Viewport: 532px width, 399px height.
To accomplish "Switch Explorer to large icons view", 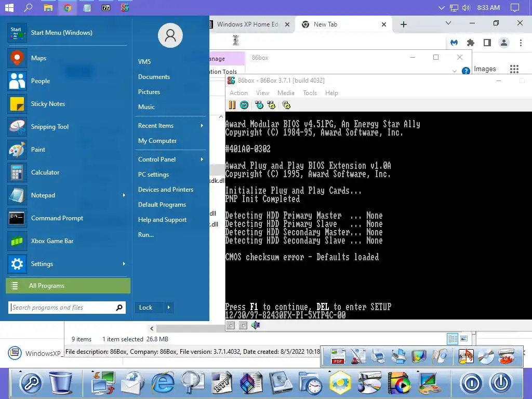I will 464,339.
